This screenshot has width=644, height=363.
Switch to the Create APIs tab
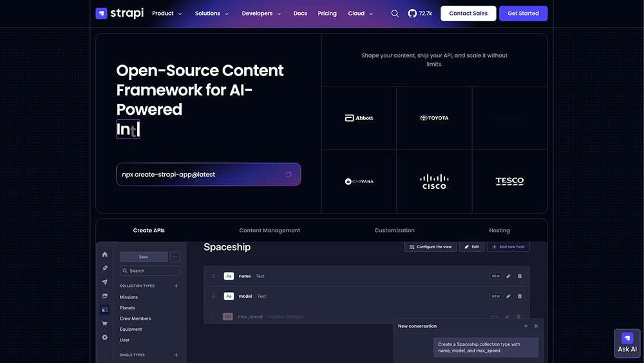point(149,230)
